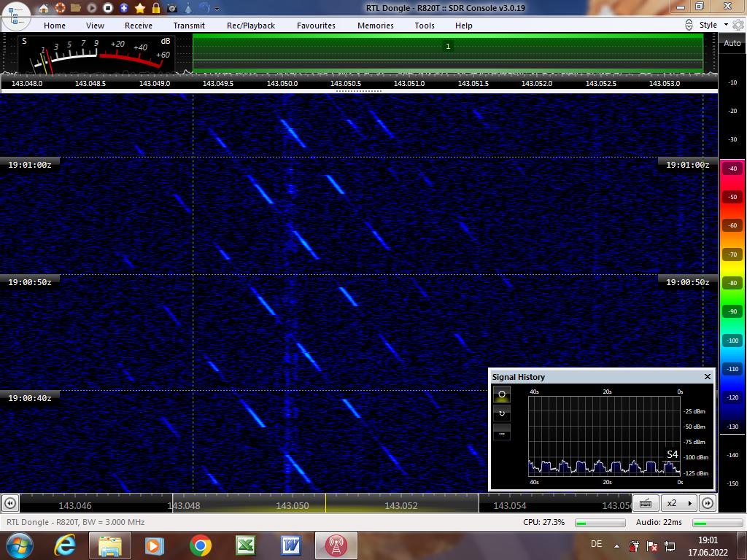Viewport: 747px width, 560px height.
Task: Open the Tools ribbon tab
Action: click(x=425, y=26)
